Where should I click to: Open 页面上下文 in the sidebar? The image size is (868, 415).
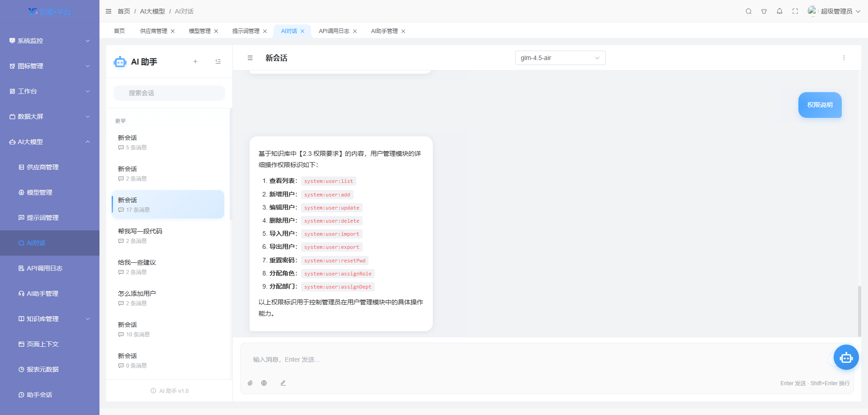pyautogui.click(x=50, y=344)
